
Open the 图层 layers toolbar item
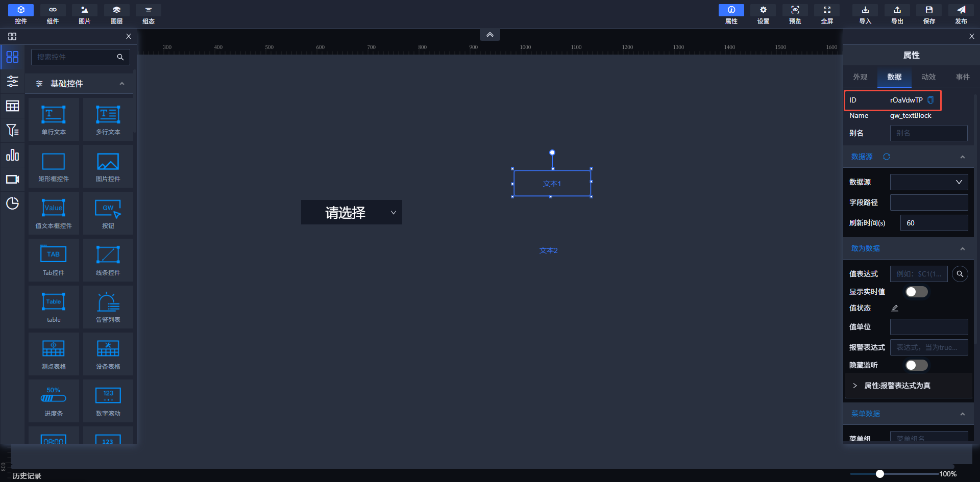point(116,14)
